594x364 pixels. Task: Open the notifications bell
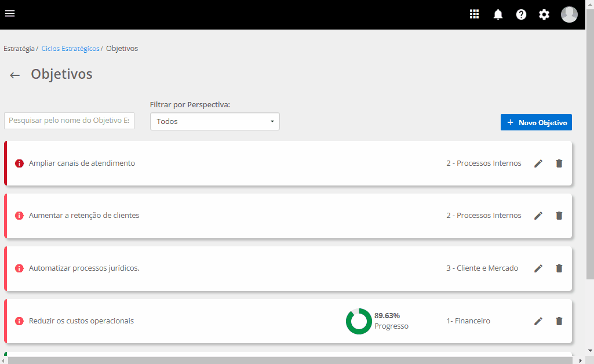pos(498,14)
